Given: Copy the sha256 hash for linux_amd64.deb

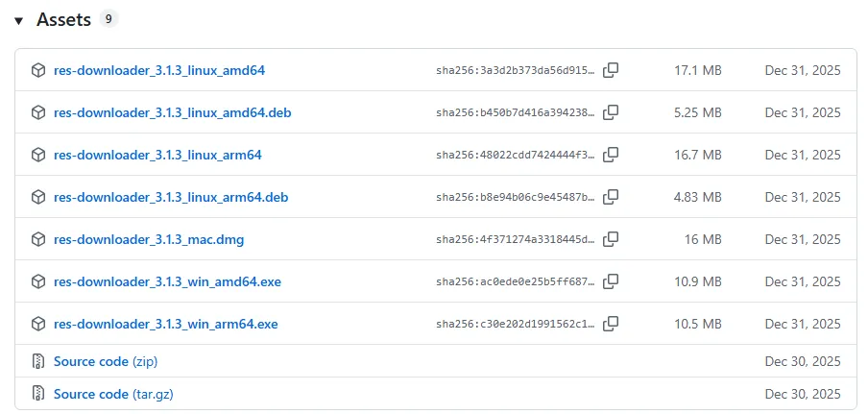Looking at the screenshot, I should tap(611, 112).
